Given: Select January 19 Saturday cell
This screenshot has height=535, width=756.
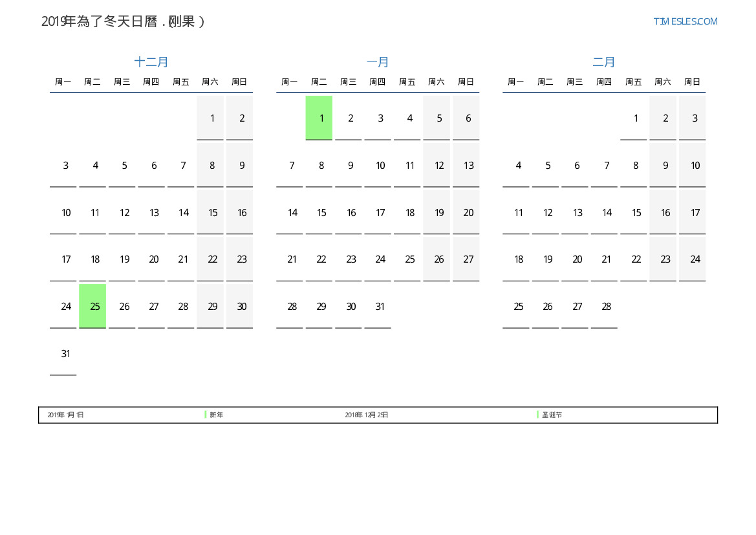Looking at the screenshot, I should coord(439,213).
